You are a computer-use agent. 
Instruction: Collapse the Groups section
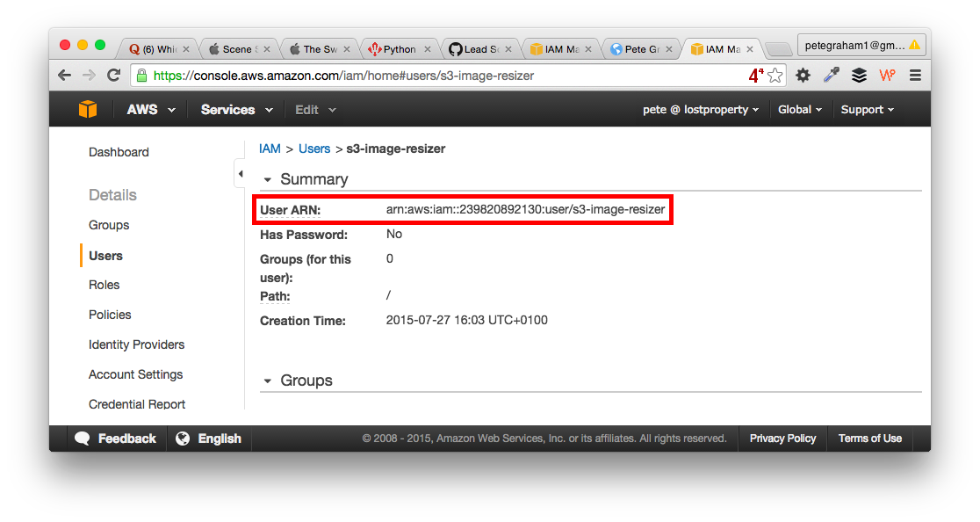(268, 381)
